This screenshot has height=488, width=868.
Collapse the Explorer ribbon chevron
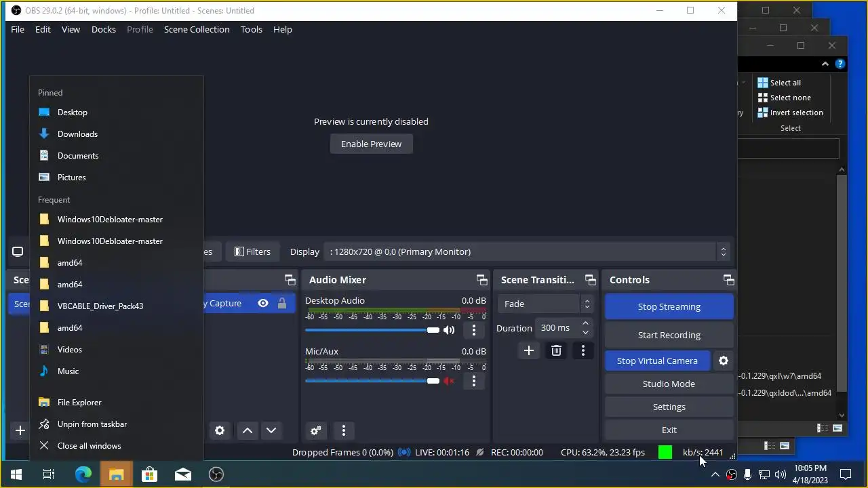coord(825,64)
